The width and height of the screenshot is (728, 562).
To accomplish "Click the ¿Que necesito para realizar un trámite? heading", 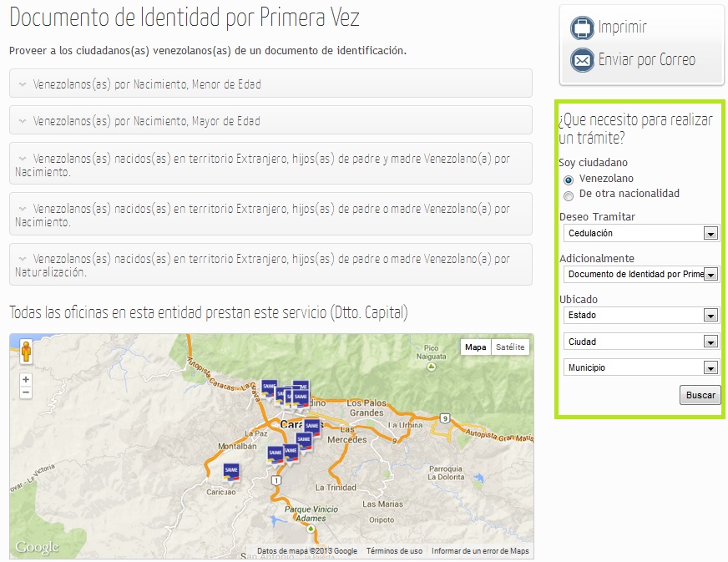I will coord(635,129).
